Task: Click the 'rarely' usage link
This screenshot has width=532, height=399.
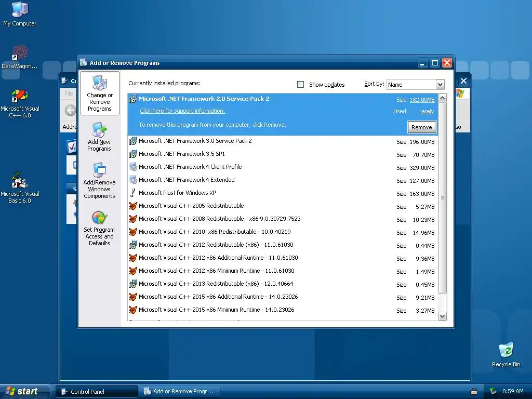Action: click(x=427, y=111)
